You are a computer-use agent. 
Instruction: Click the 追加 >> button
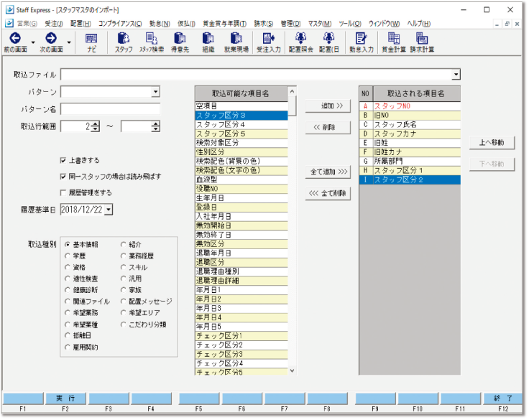click(328, 106)
